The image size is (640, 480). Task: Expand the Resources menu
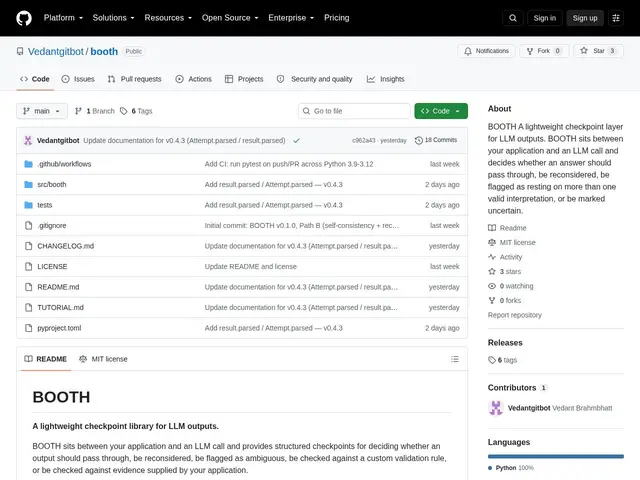[168, 18]
